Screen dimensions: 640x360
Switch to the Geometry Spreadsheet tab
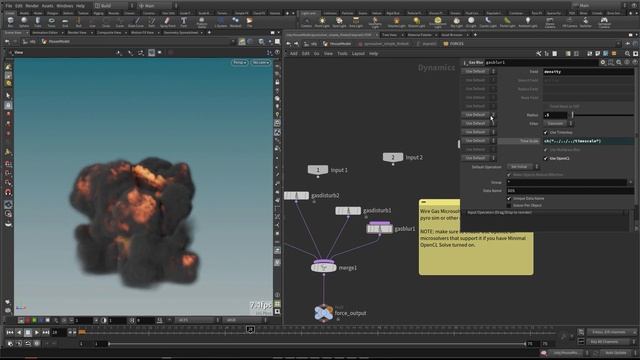pyautogui.click(x=181, y=32)
